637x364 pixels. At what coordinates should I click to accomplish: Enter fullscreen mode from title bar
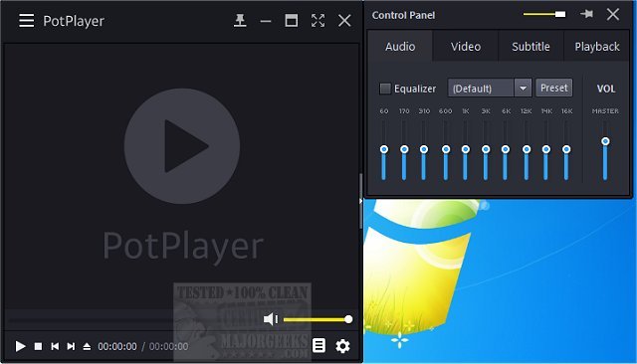(318, 20)
